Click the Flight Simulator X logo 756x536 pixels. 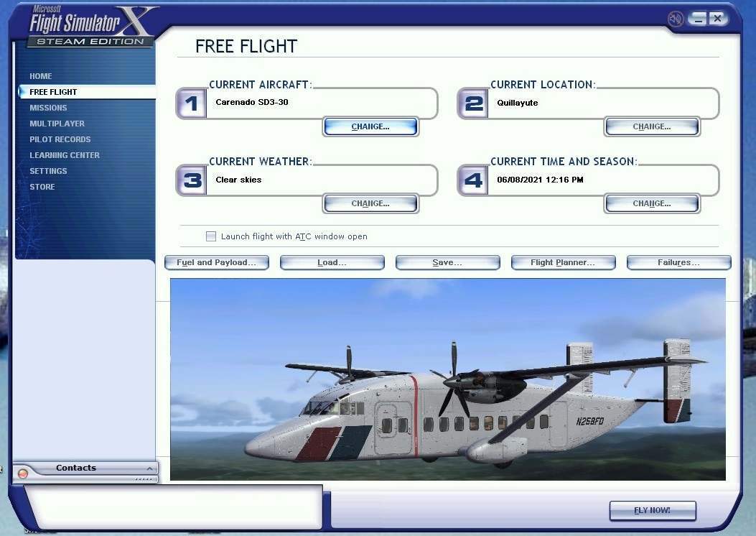(x=92, y=27)
